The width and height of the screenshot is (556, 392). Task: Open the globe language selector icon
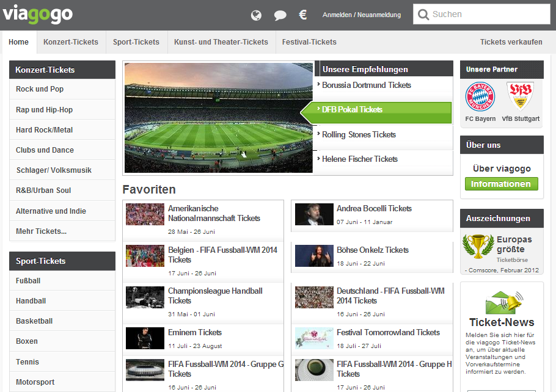pos(256,15)
